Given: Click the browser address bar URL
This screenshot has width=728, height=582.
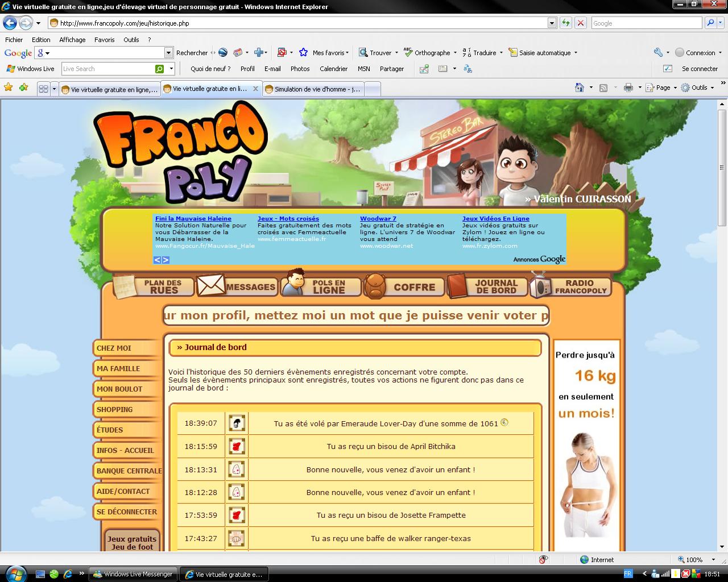Looking at the screenshot, I should 296,23.
